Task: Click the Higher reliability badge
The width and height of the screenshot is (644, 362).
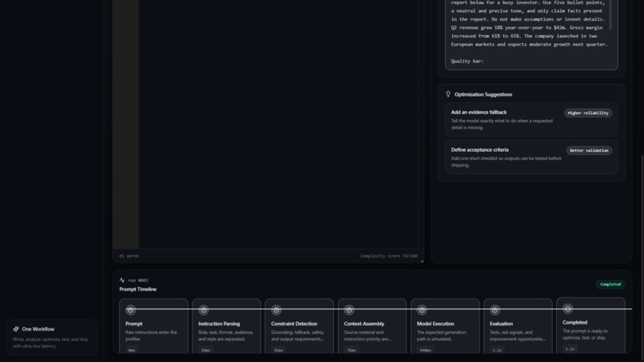Action: click(x=588, y=113)
